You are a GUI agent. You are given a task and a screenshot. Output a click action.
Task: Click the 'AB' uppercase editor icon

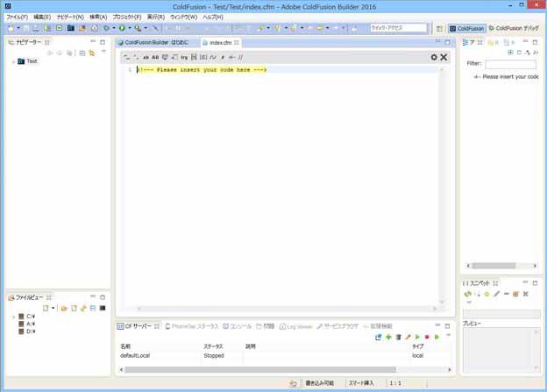pos(155,57)
